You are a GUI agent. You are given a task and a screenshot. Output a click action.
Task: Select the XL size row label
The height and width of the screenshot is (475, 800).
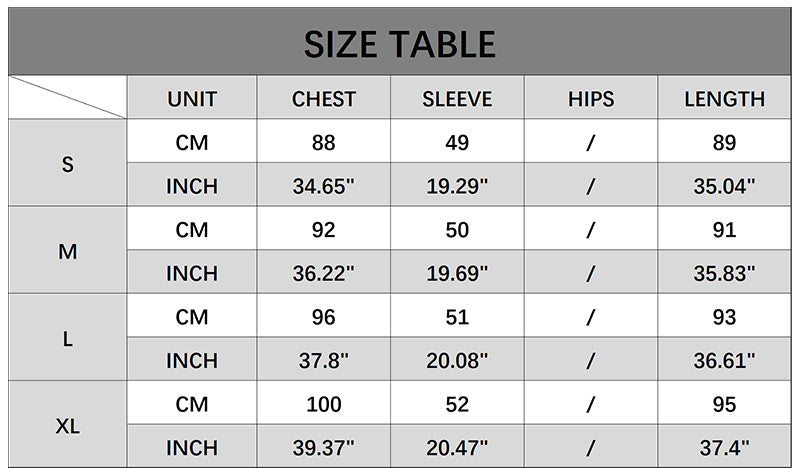(68, 425)
